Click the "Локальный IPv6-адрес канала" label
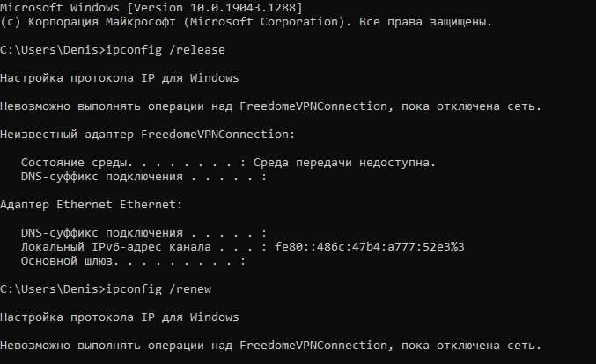Viewport: 596px width, 364px height. click(x=116, y=247)
